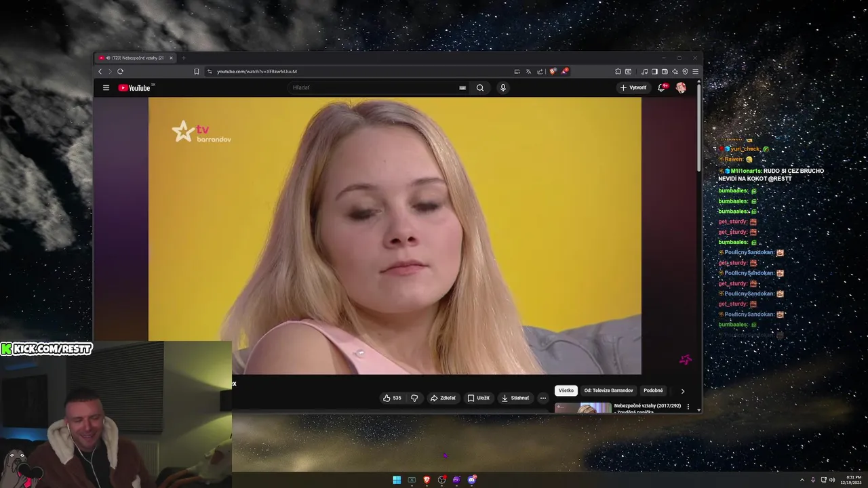Select the Všetko filter chip
868x488 pixels.
point(566,390)
